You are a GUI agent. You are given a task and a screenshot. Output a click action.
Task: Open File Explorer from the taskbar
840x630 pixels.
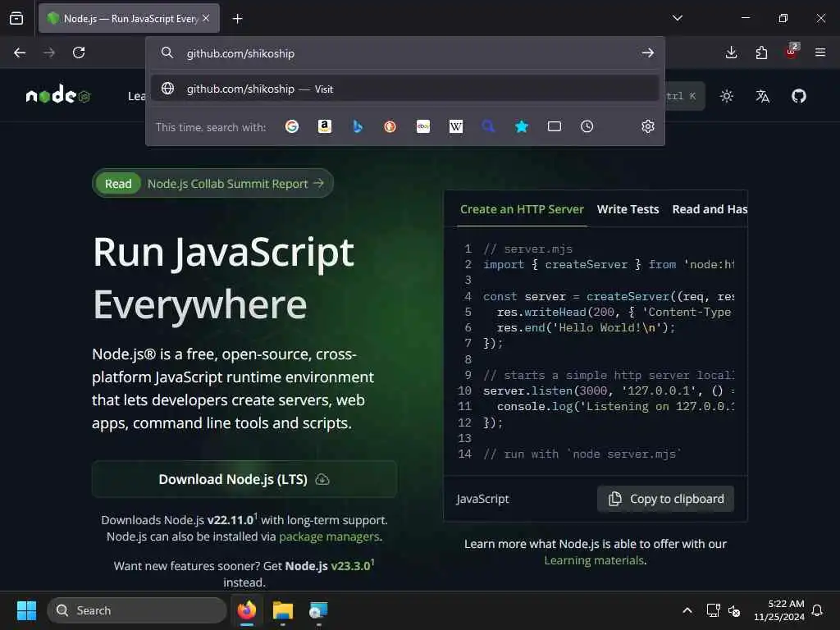283,610
